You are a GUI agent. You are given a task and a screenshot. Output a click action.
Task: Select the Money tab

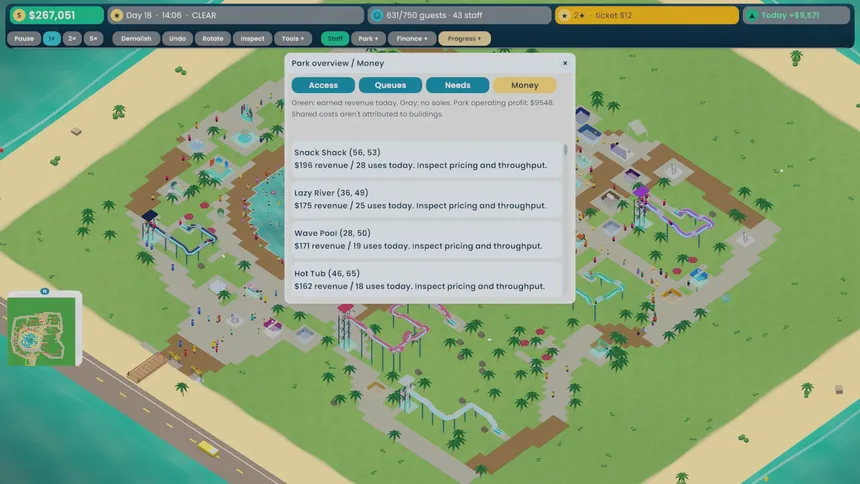pyautogui.click(x=525, y=85)
